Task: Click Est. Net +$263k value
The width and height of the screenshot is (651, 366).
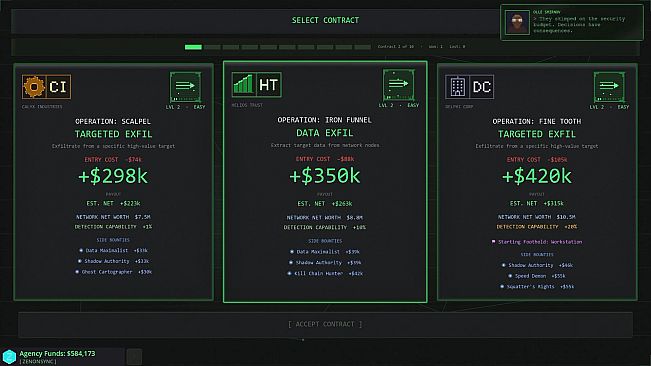Action: tap(325, 204)
